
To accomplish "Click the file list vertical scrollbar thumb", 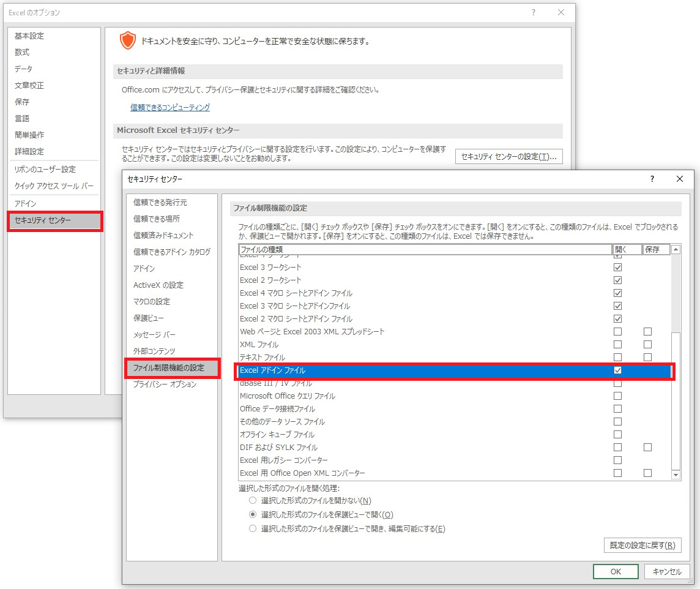I will [x=676, y=400].
